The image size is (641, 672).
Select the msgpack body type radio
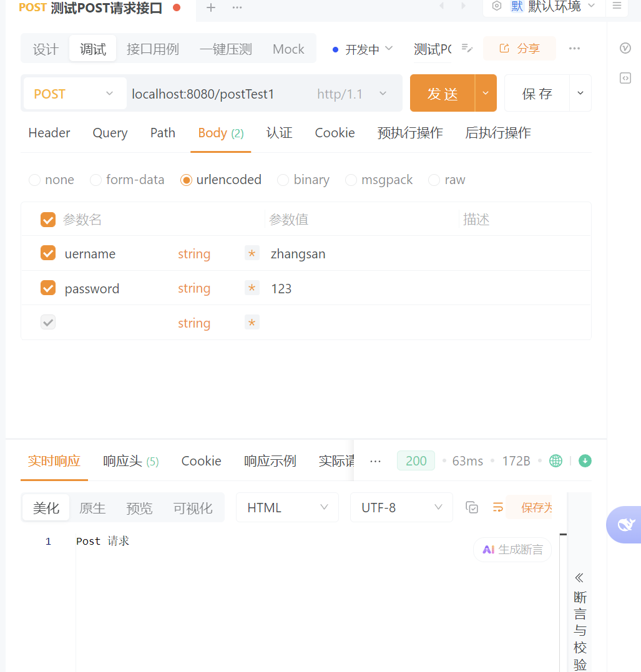point(351,180)
